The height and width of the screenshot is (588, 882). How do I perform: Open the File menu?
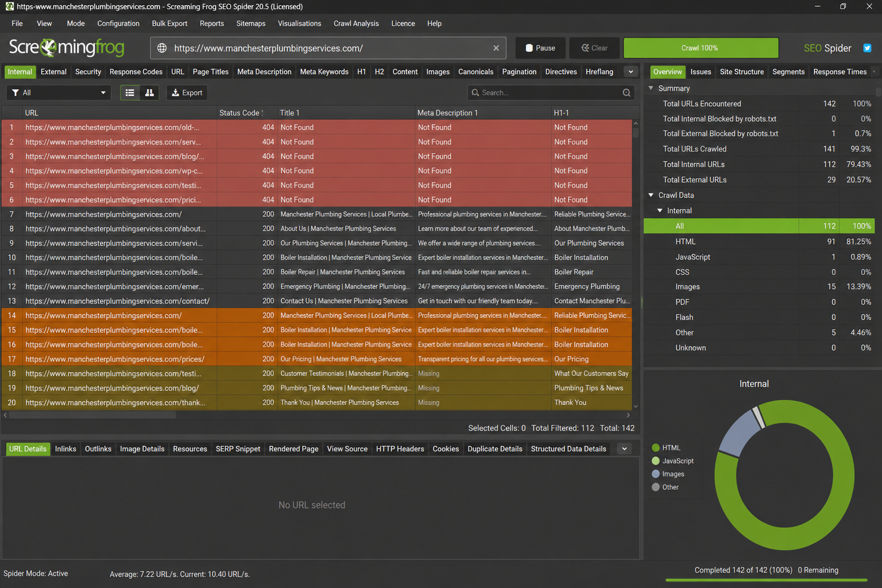click(17, 24)
